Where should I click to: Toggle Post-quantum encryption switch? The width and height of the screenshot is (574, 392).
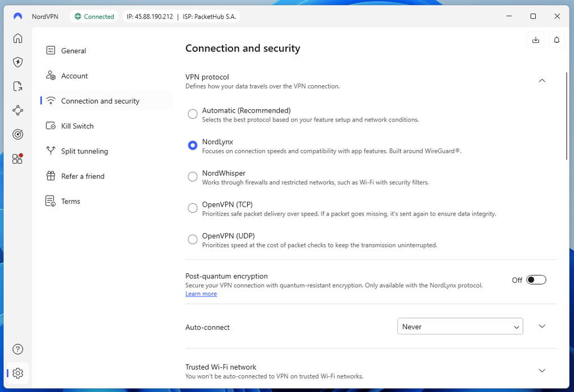tap(536, 280)
